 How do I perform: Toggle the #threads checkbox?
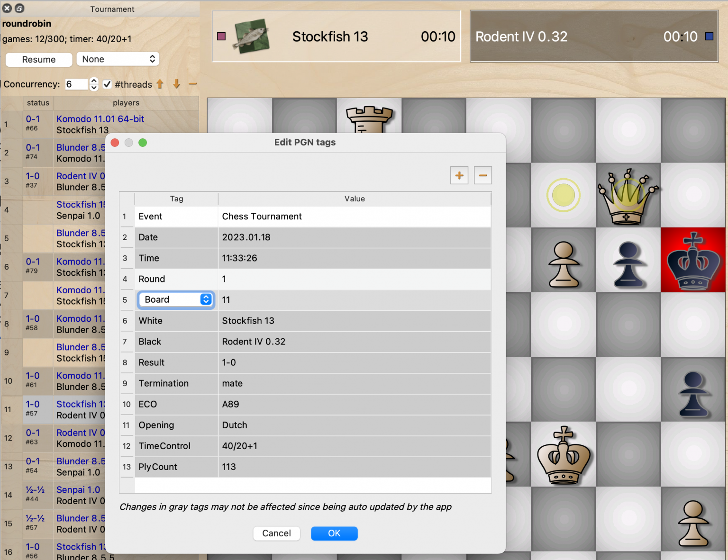pyautogui.click(x=108, y=84)
